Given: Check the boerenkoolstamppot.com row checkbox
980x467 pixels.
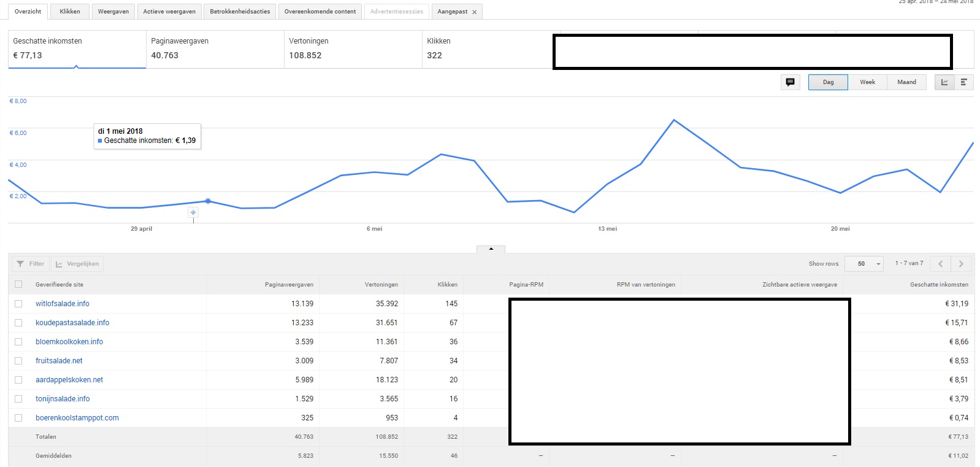Looking at the screenshot, I should point(18,418).
